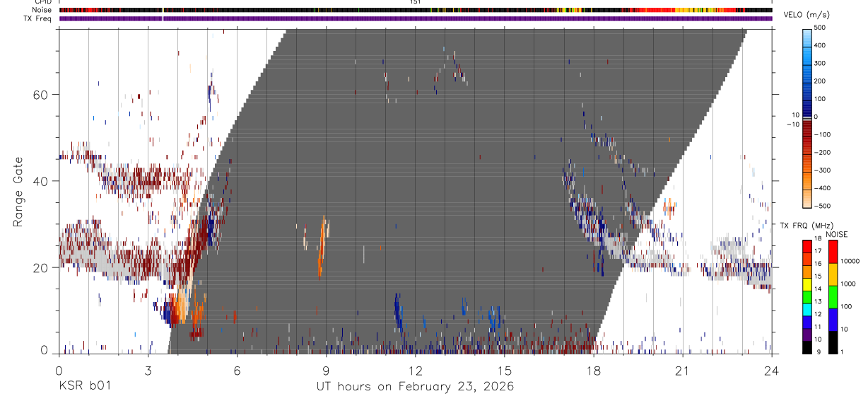Viewport: 868px width, 401px height.
Task: Click the 18 hour tick on the UT axis
Action: tap(593, 371)
